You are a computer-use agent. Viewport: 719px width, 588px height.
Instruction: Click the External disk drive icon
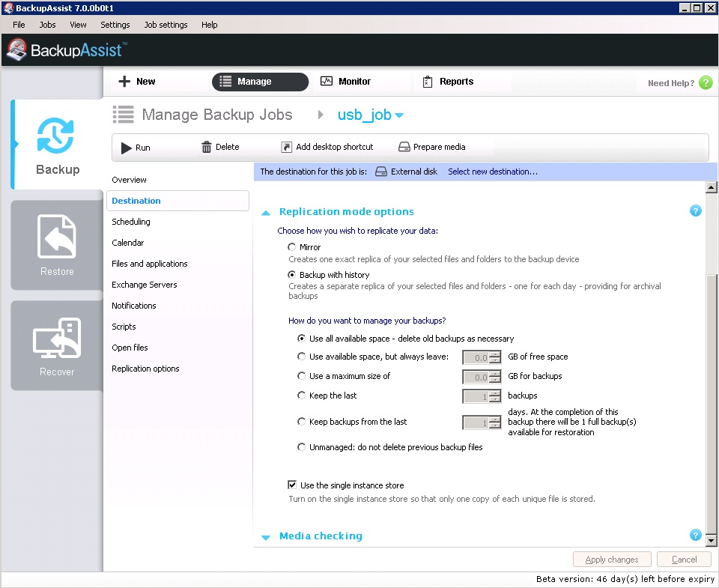381,172
